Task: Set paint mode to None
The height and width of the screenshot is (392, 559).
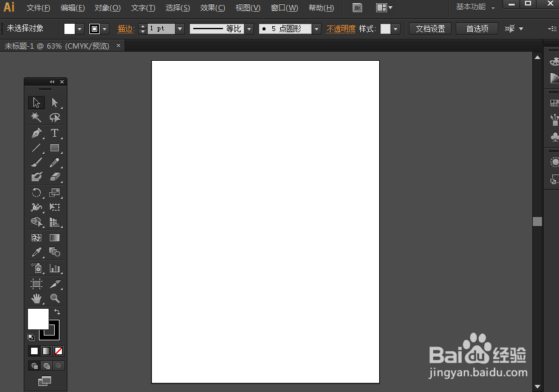Action: pyautogui.click(x=59, y=351)
